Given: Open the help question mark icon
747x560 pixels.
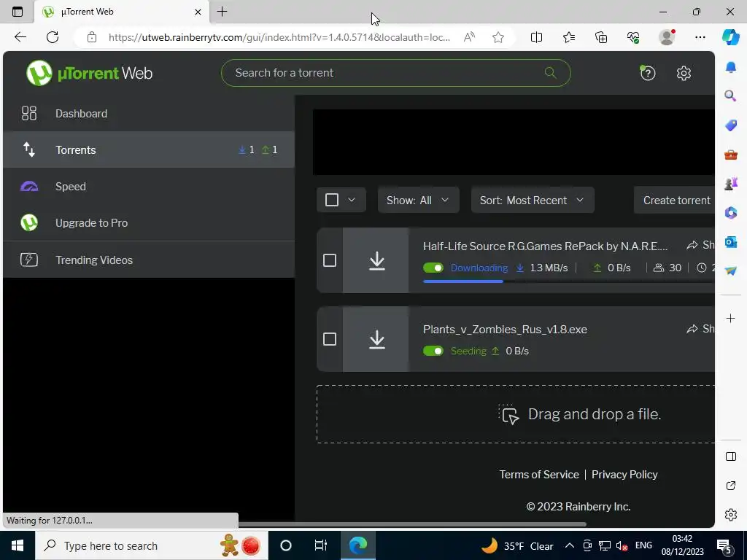Looking at the screenshot, I should [x=648, y=73].
